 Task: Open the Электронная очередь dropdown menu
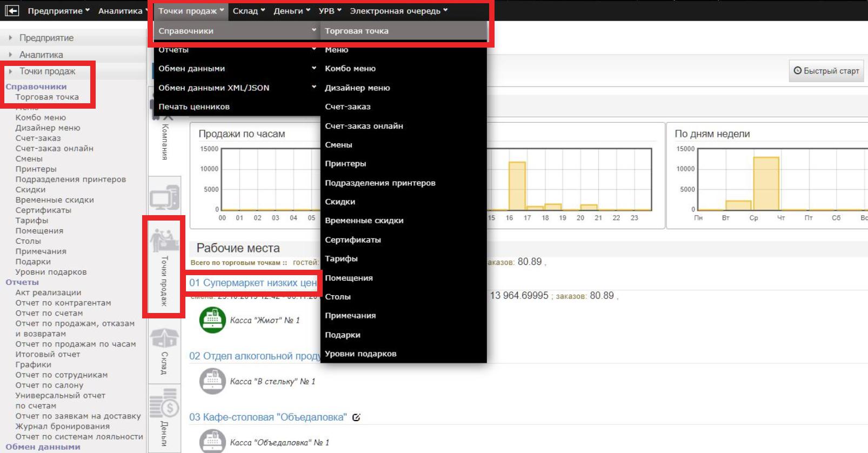(x=398, y=11)
